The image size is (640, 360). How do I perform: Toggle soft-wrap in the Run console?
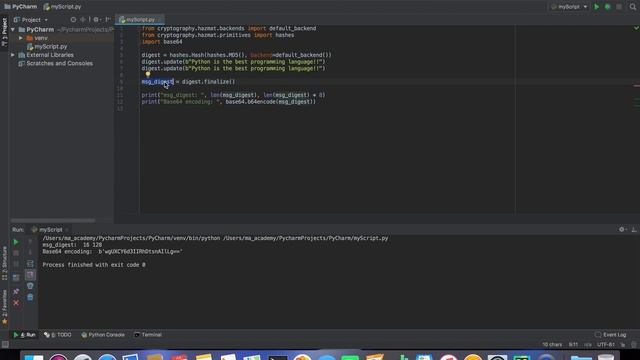point(30,264)
